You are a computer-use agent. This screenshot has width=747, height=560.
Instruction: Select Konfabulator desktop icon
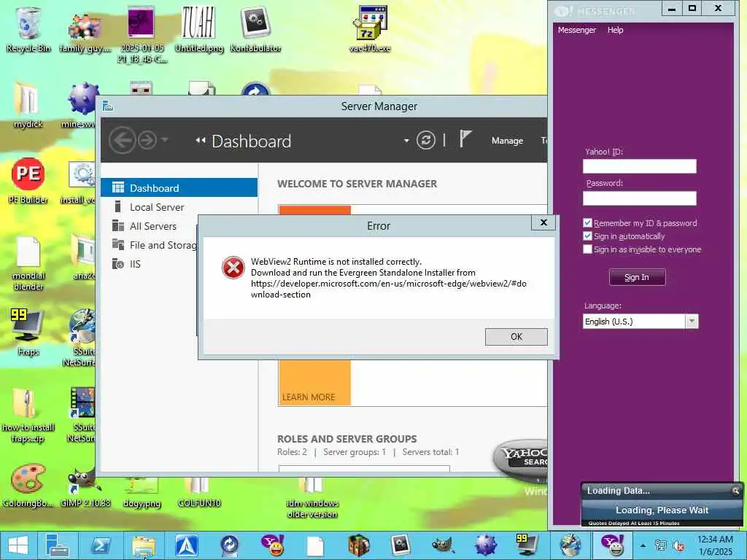point(255,30)
